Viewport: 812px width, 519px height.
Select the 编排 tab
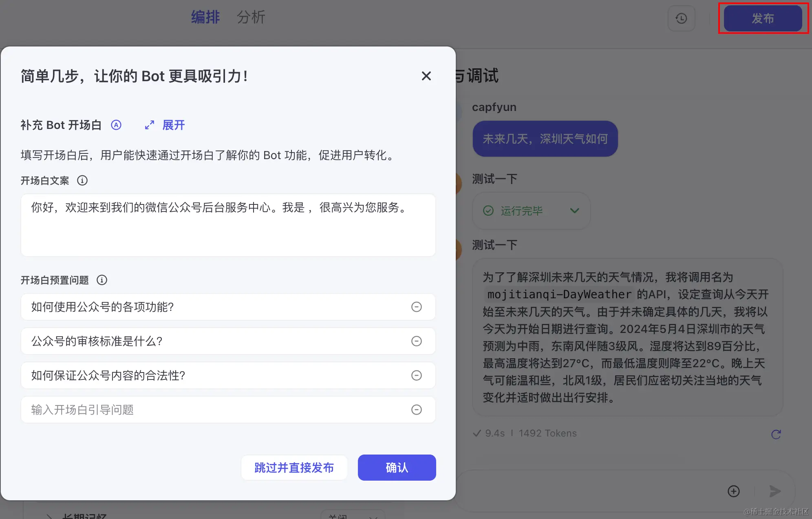pos(205,17)
